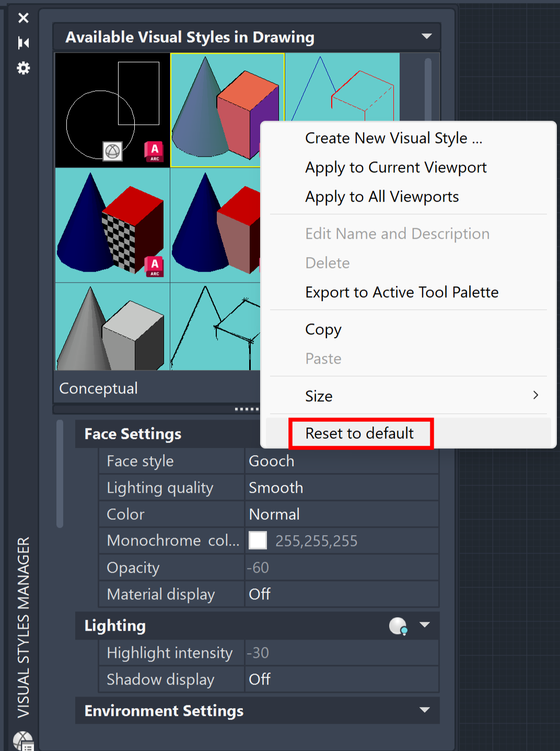Choose Copy from the context menu

[323, 329]
